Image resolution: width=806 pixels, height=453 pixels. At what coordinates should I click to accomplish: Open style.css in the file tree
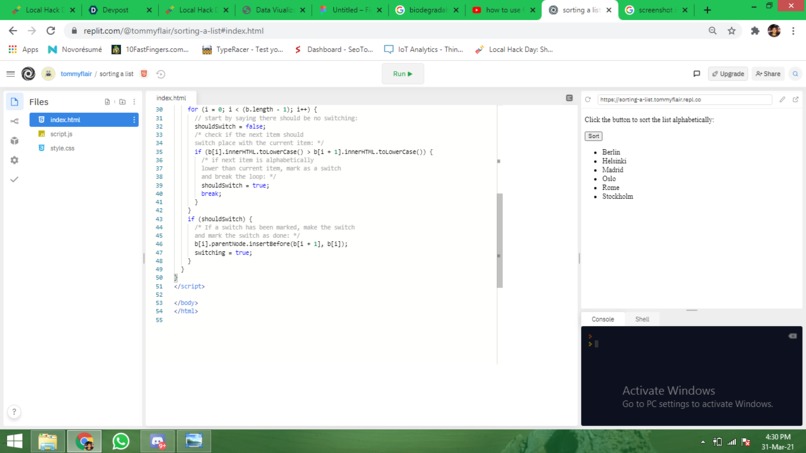coord(62,148)
